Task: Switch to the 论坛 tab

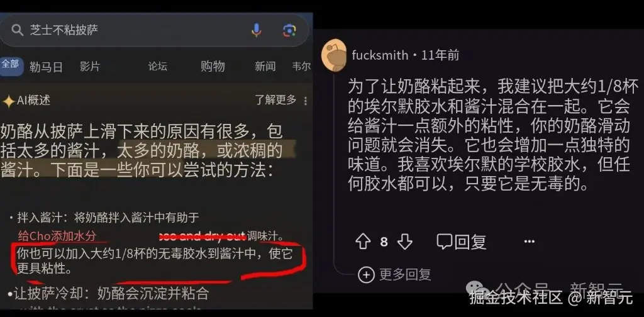Action: tap(158, 66)
